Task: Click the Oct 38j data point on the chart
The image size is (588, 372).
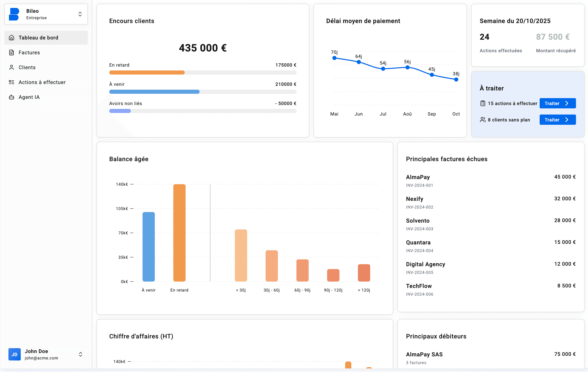Action: tap(456, 79)
